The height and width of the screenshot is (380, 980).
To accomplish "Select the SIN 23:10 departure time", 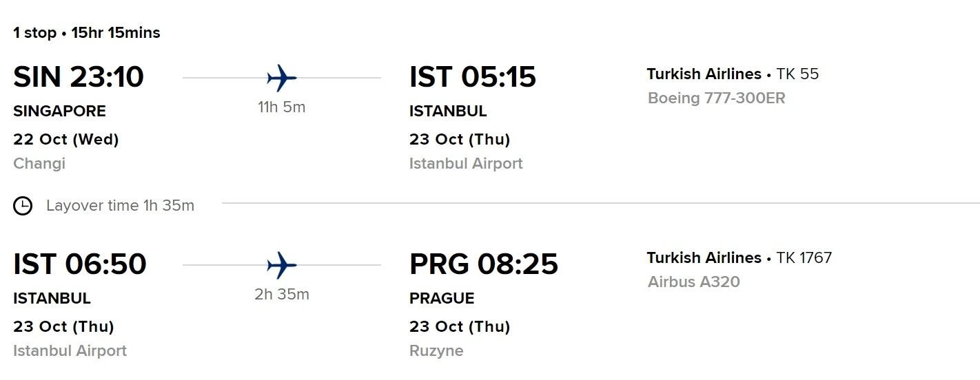I will point(79,77).
